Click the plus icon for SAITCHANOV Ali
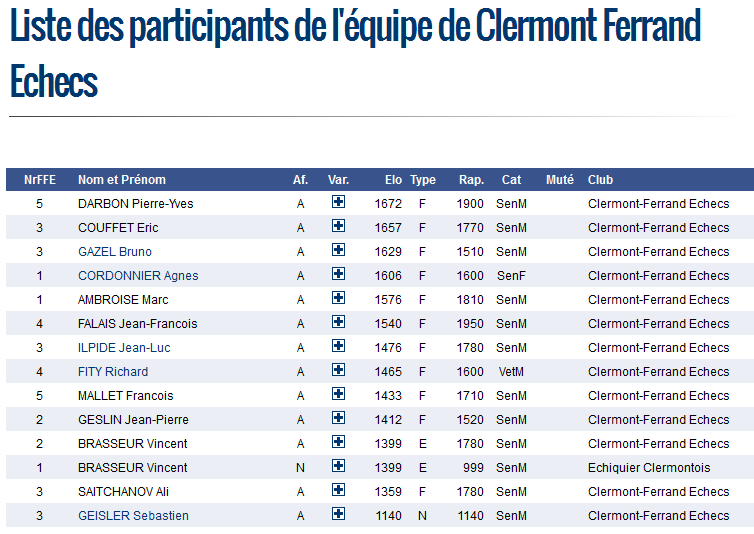754x534 pixels. 339,490
